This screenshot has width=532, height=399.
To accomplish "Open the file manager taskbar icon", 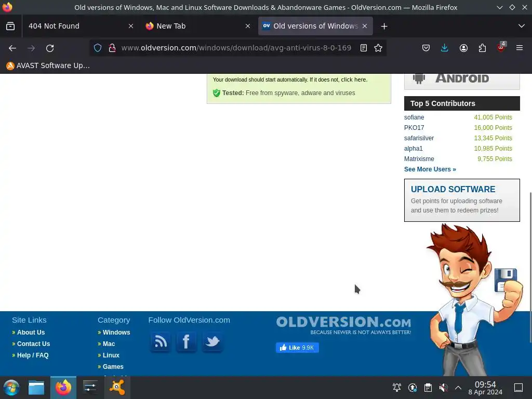I will tap(36, 388).
